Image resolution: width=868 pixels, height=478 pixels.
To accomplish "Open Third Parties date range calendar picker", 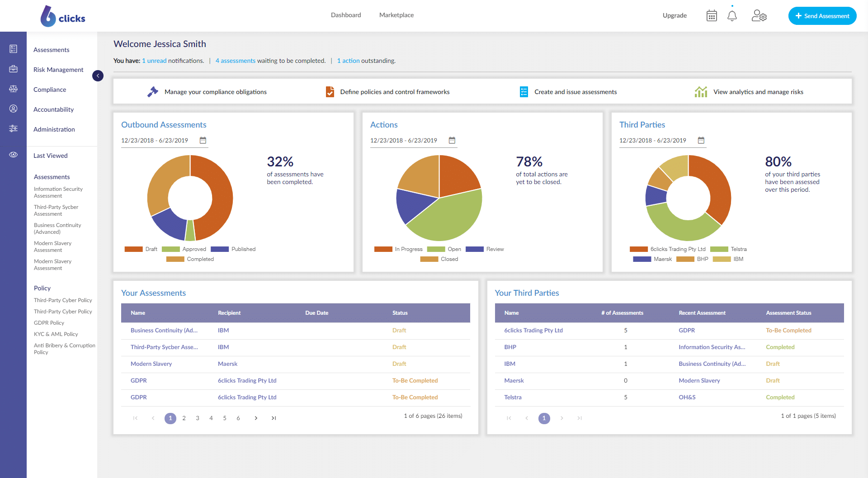I will [x=701, y=141].
